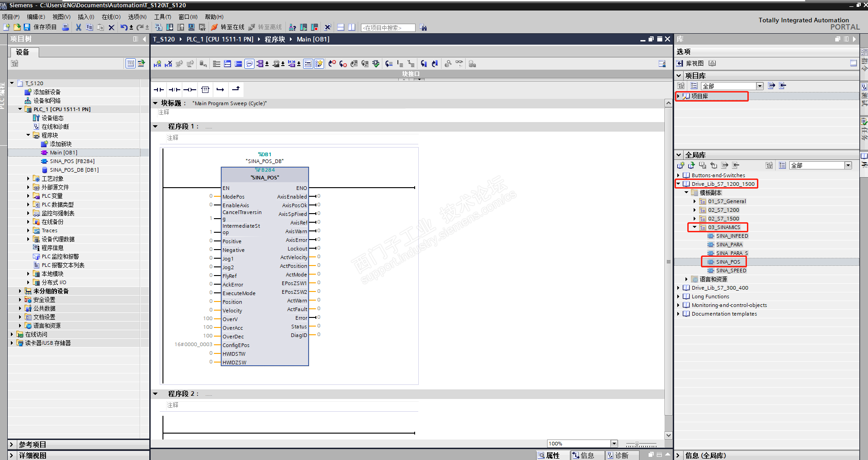Toggle network comments display
The image size is (868, 460).
point(249,64)
